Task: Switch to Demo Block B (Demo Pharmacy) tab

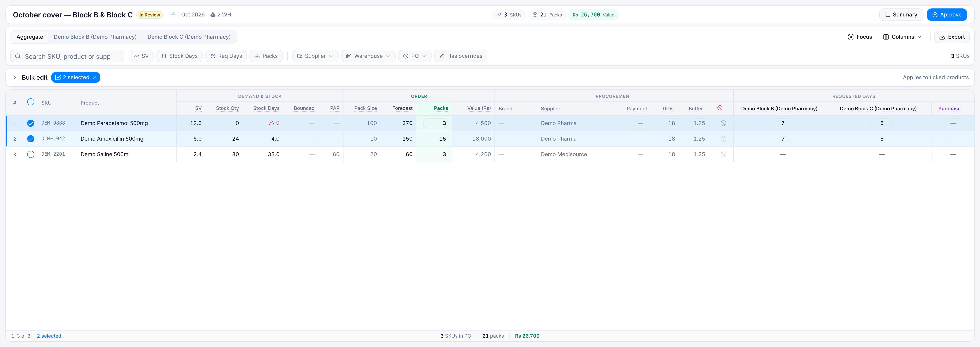Action: [x=95, y=37]
